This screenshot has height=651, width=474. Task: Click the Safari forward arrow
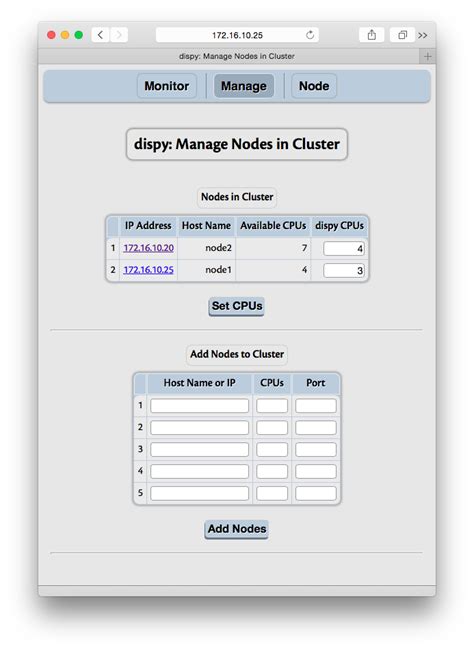pyautogui.click(x=119, y=35)
